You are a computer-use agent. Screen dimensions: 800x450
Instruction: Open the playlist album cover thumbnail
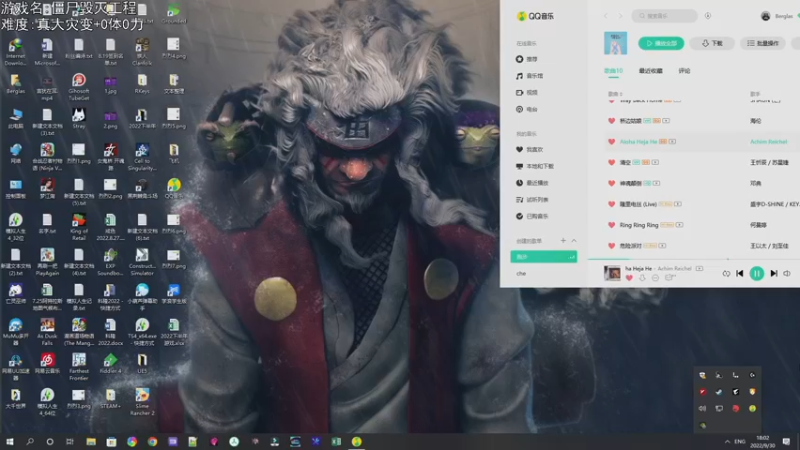point(615,43)
